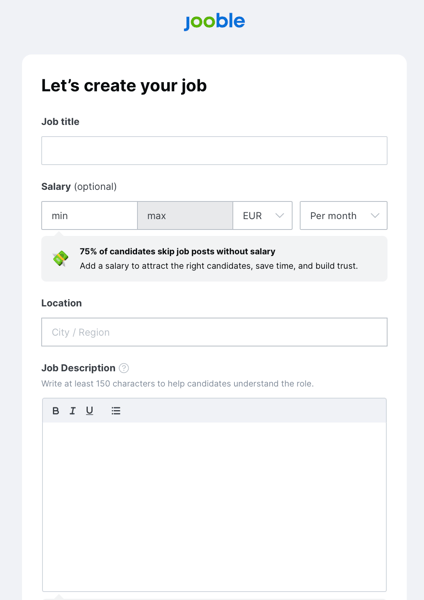The image size is (424, 600).
Task: Click the chevron arrow beside EUR
Action: tap(280, 215)
